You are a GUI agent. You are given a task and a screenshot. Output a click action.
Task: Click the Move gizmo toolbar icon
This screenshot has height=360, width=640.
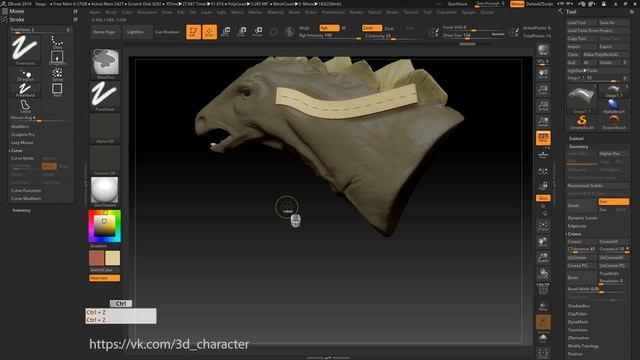click(x=226, y=32)
